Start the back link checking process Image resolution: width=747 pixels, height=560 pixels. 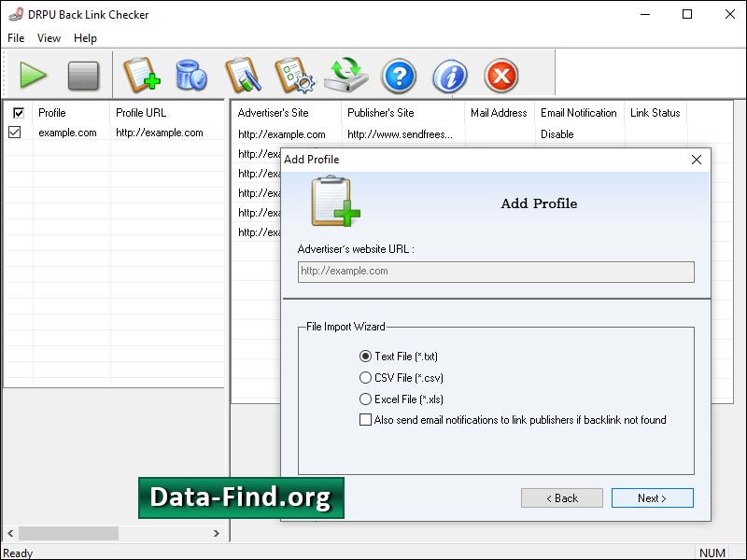pos(34,76)
